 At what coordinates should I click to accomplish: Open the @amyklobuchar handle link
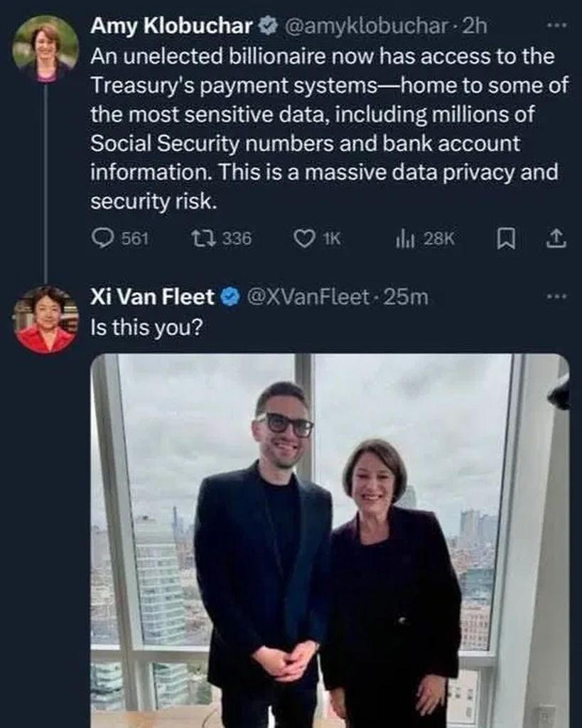[x=367, y=26]
